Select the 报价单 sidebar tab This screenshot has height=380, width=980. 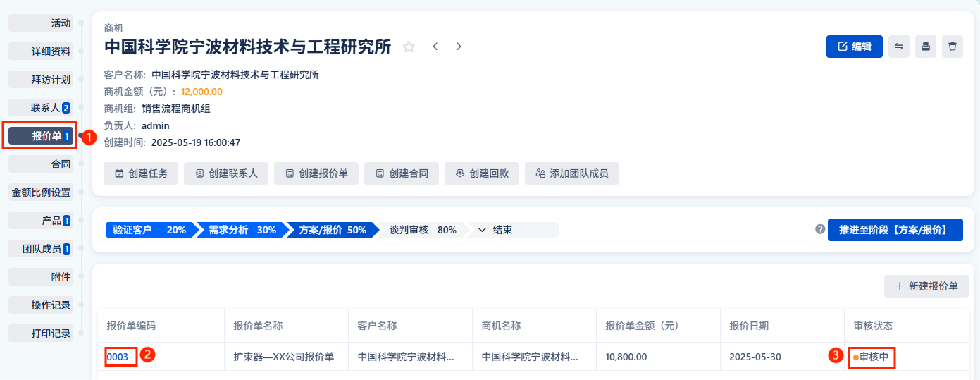[x=41, y=136]
